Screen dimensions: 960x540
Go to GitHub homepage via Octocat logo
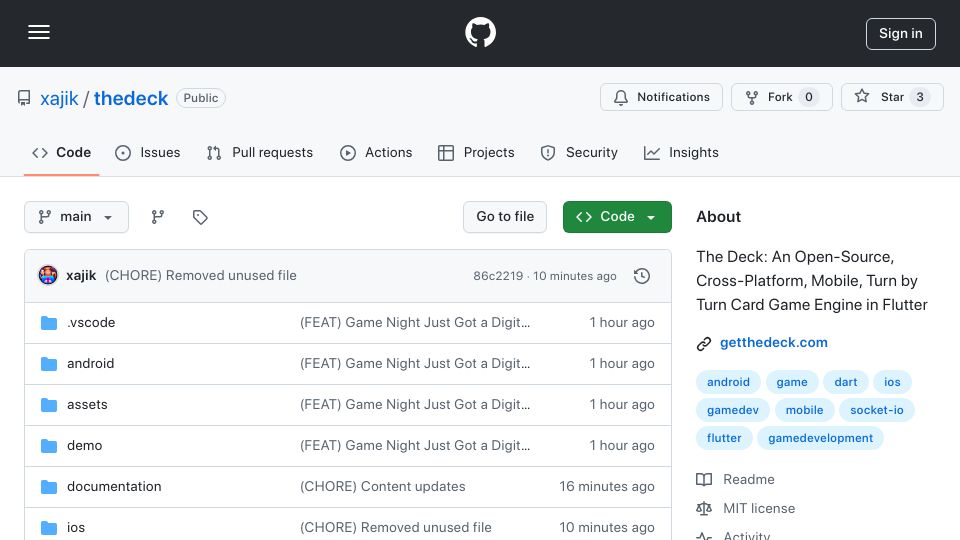point(480,32)
